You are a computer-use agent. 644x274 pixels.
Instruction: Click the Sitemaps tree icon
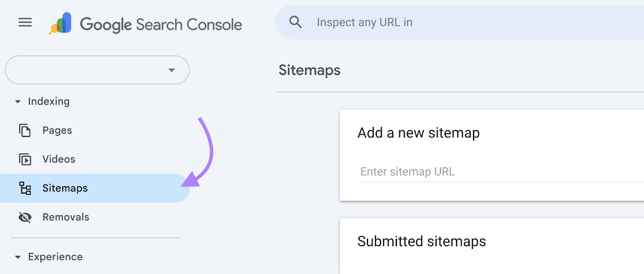pyautogui.click(x=25, y=188)
